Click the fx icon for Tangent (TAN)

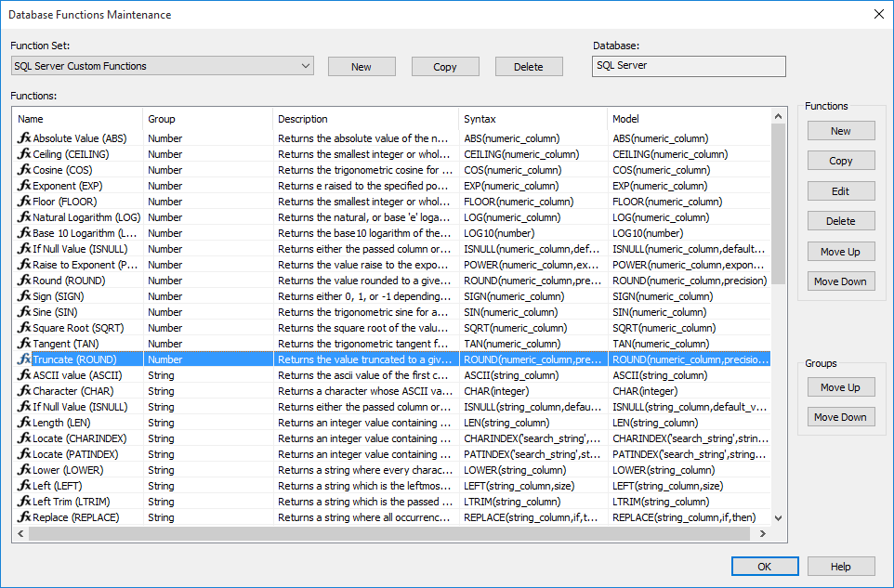click(x=24, y=344)
